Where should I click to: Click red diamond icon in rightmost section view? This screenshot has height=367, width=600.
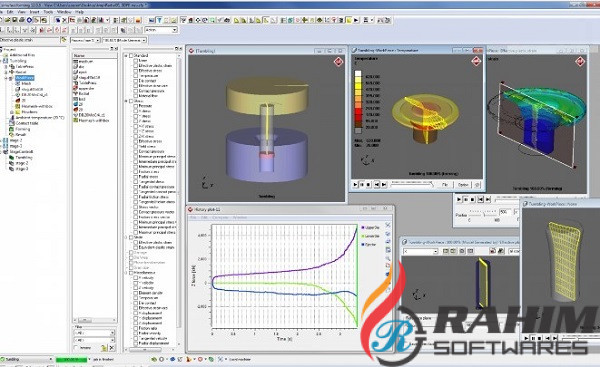point(580,61)
